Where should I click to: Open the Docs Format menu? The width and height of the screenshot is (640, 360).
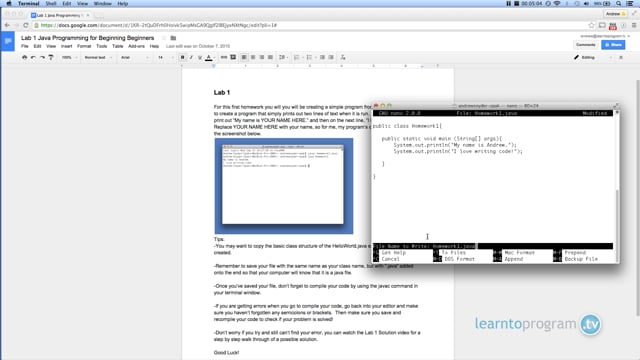(84, 46)
